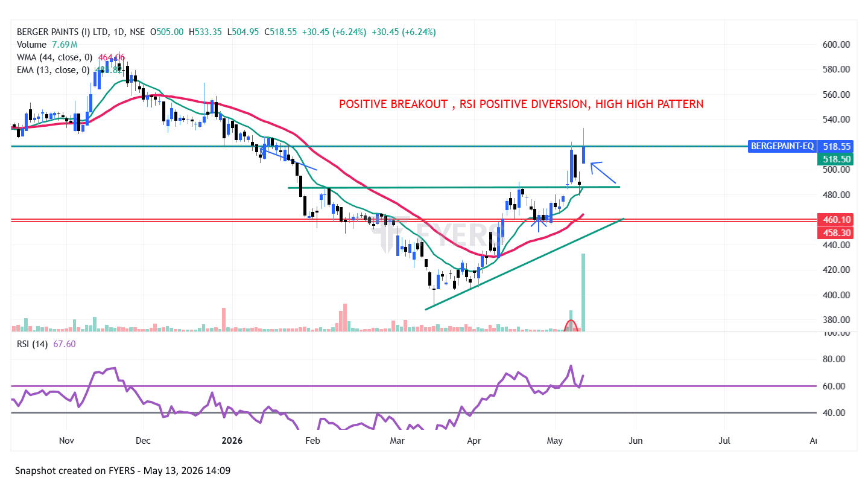The width and height of the screenshot is (868, 483).
Task: Select the close value C518.55 in the header
Action: tap(280, 32)
